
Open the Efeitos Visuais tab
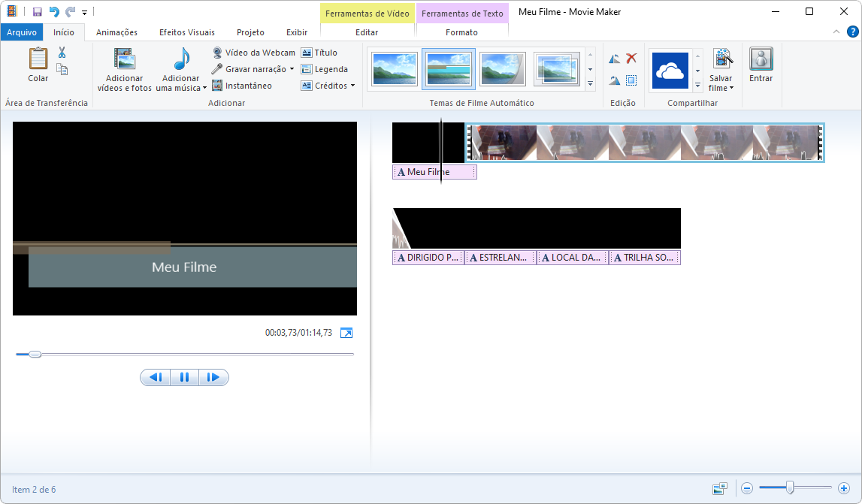[186, 32]
